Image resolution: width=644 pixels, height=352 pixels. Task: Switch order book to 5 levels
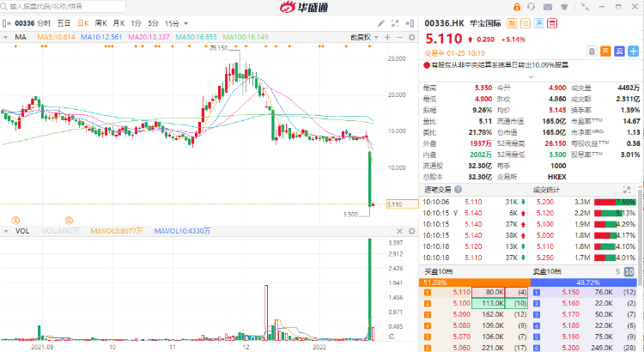[617, 271]
